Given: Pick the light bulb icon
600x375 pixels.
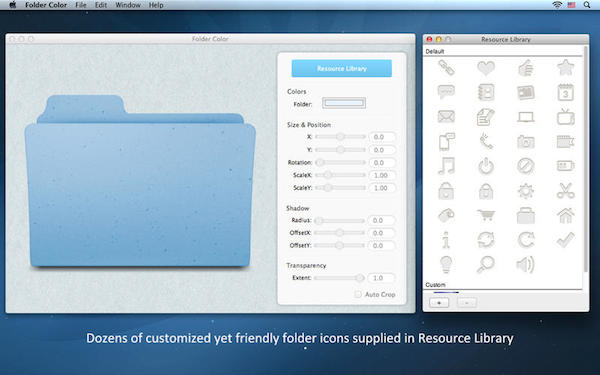Looking at the screenshot, I should [x=446, y=264].
